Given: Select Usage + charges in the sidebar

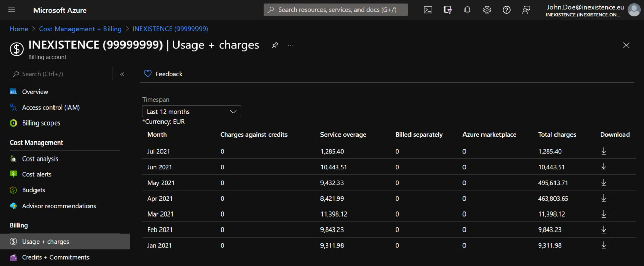Looking at the screenshot, I should click(65, 241).
